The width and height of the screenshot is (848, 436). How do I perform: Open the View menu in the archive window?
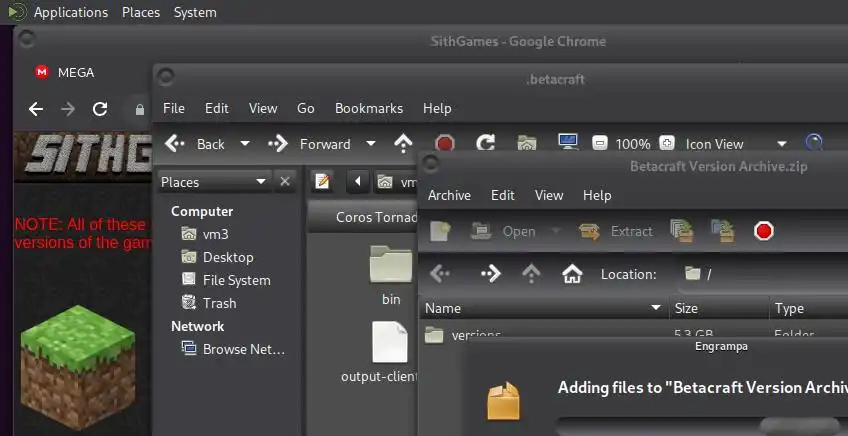[549, 195]
